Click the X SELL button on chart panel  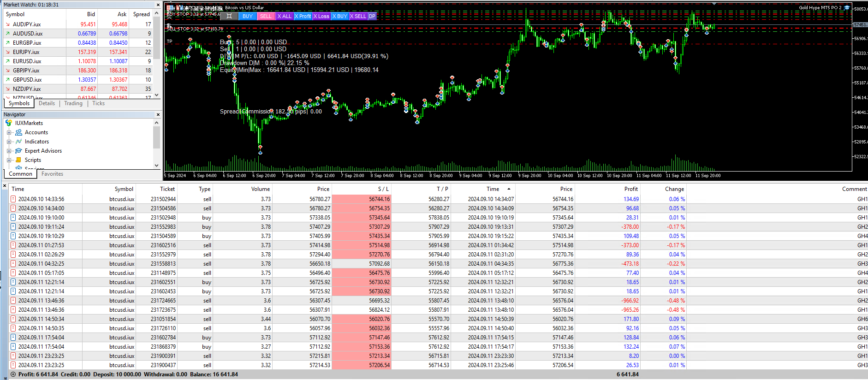358,16
